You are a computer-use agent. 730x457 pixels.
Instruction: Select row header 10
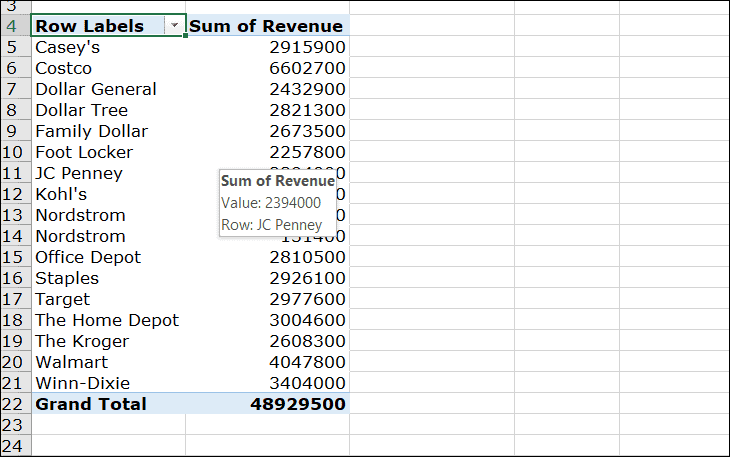click(15, 152)
